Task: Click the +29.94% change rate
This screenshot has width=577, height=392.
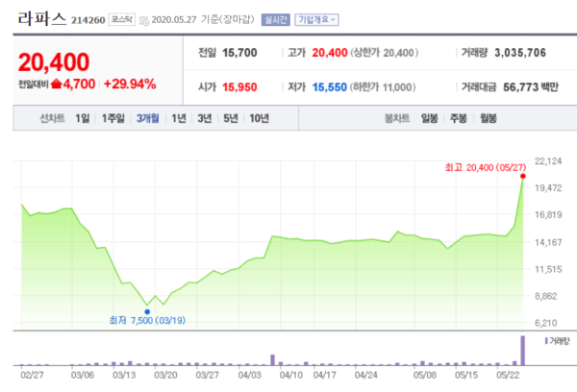Action: coord(130,85)
